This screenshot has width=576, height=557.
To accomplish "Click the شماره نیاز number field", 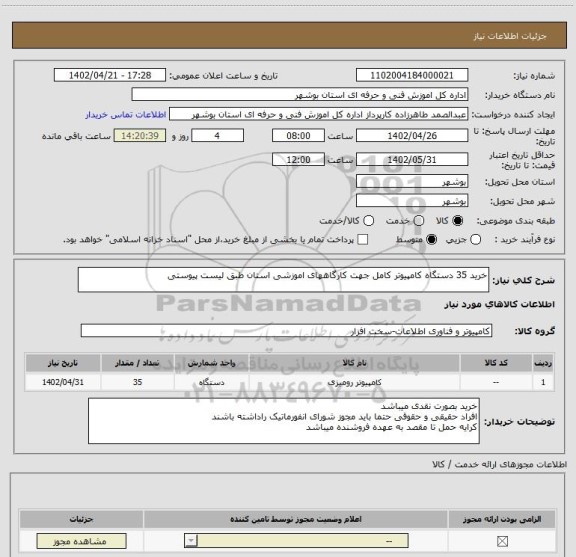I will pos(412,75).
